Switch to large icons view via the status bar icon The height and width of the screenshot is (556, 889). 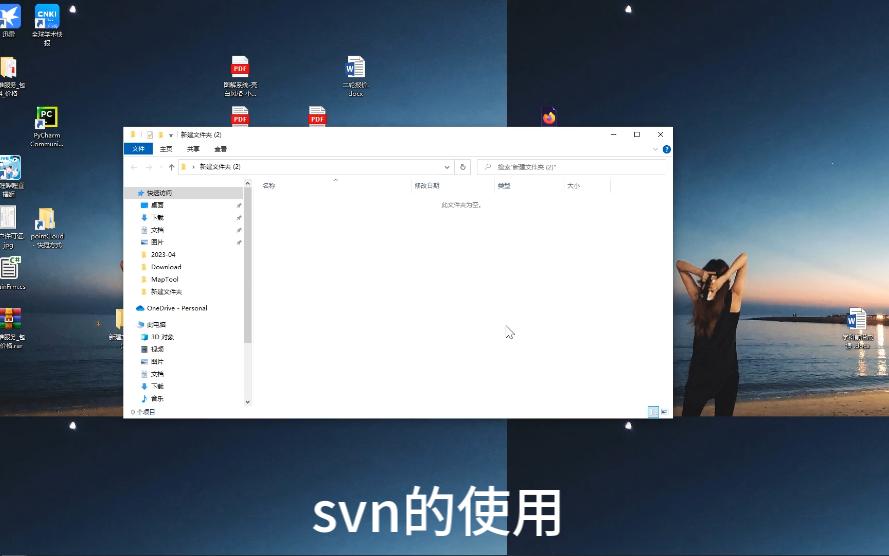(x=664, y=412)
